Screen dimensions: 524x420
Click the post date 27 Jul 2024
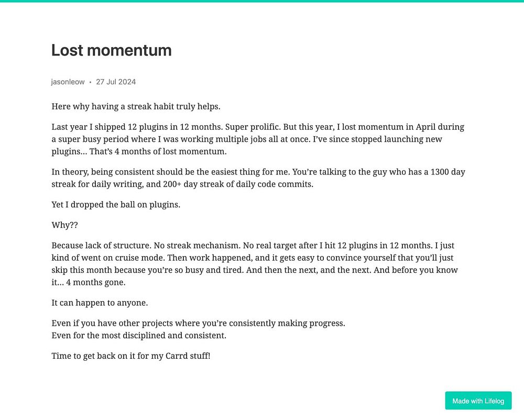(x=116, y=82)
